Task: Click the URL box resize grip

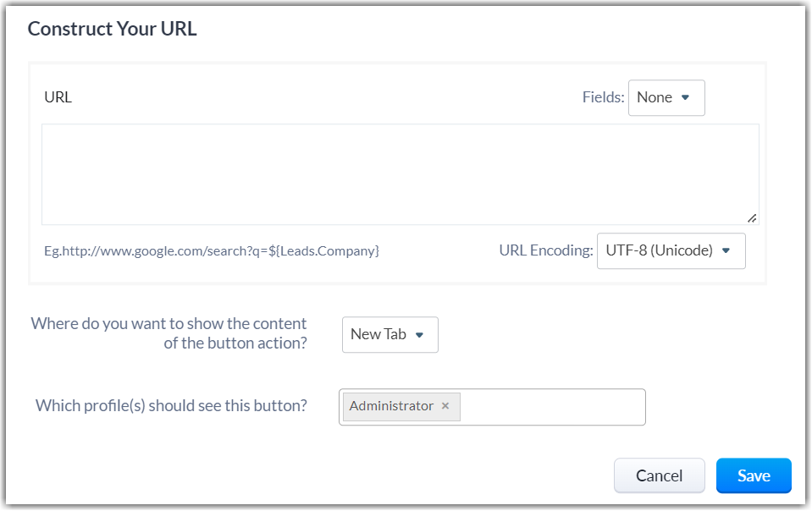Action: [x=752, y=217]
